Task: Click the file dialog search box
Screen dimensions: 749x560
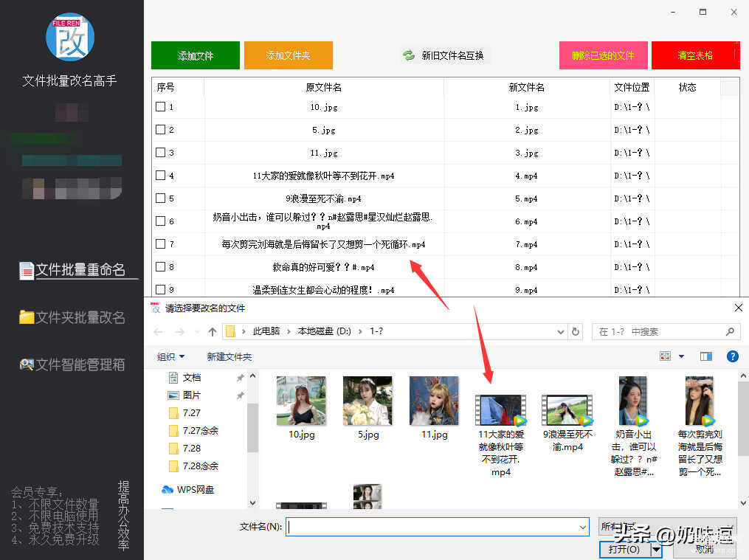Action: [x=664, y=332]
